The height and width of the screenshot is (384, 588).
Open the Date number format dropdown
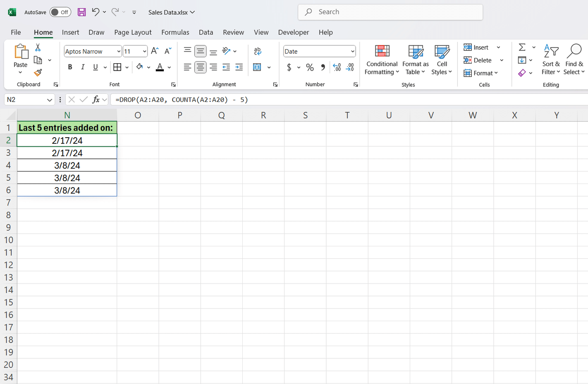click(x=352, y=51)
